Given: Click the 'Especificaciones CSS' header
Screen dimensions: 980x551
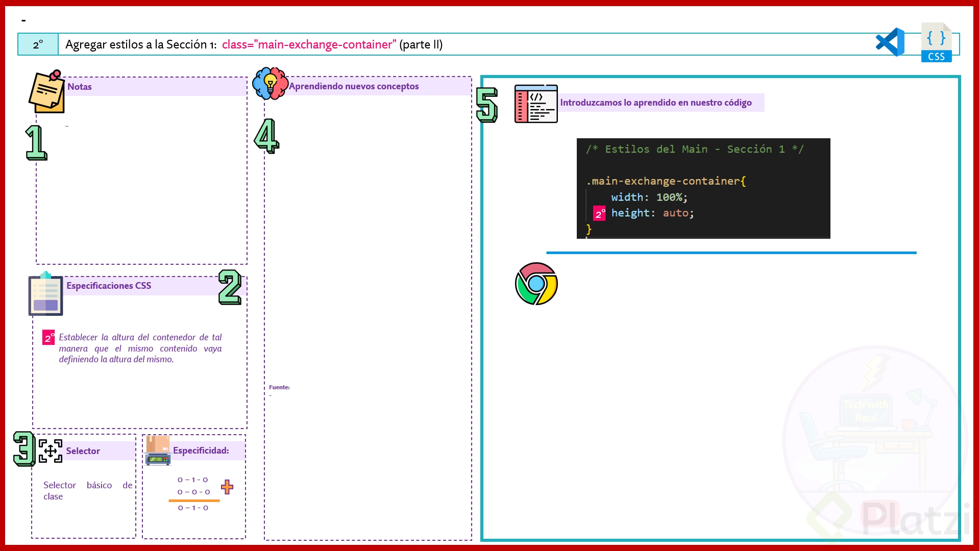Looking at the screenshot, I should pos(109,286).
